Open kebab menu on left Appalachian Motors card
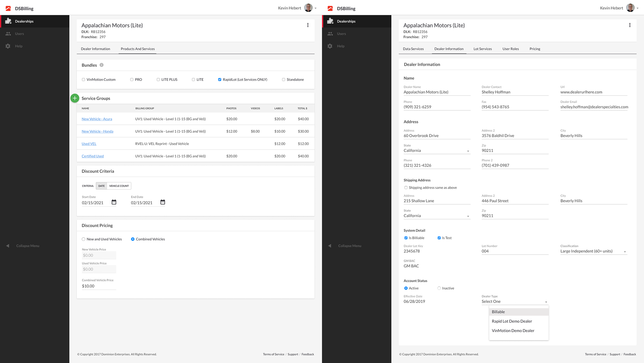This screenshot has width=644, height=363. coord(308,25)
